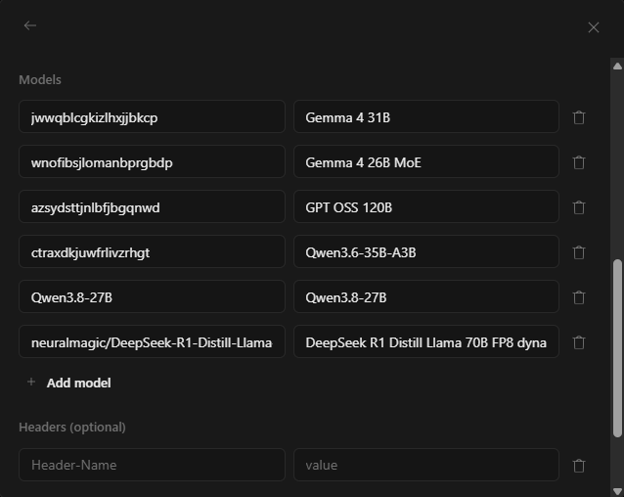624x497 pixels.
Task: Edit the Qwen3.8-27B model ID field
Action: tap(152, 297)
